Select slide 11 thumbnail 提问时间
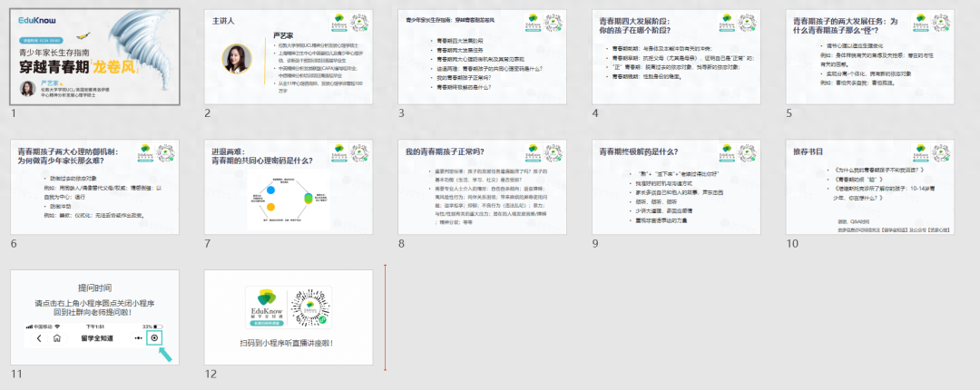Screen dimensions: 980x390 95,317
